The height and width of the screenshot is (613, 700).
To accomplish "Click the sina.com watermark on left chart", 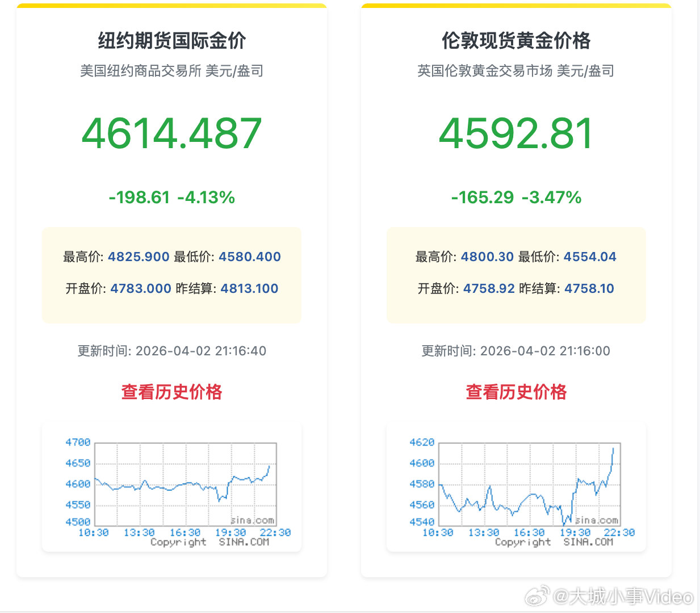I will (252, 520).
